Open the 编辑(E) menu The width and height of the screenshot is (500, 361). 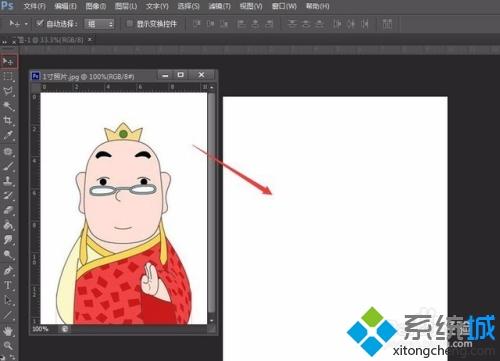coord(65,6)
